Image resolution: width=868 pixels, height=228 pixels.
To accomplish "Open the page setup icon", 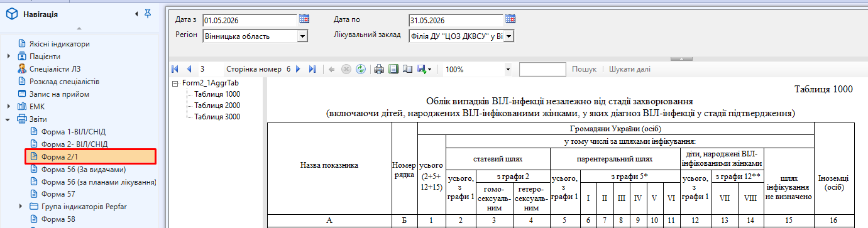I will (407, 69).
